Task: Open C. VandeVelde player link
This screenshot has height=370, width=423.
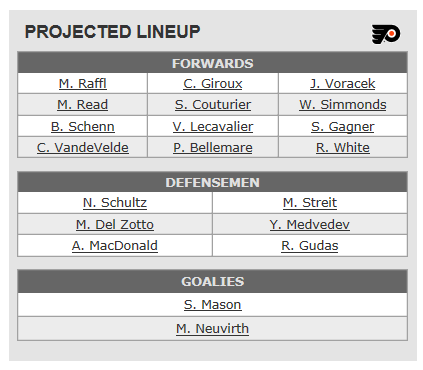Action: pos(83,147)
